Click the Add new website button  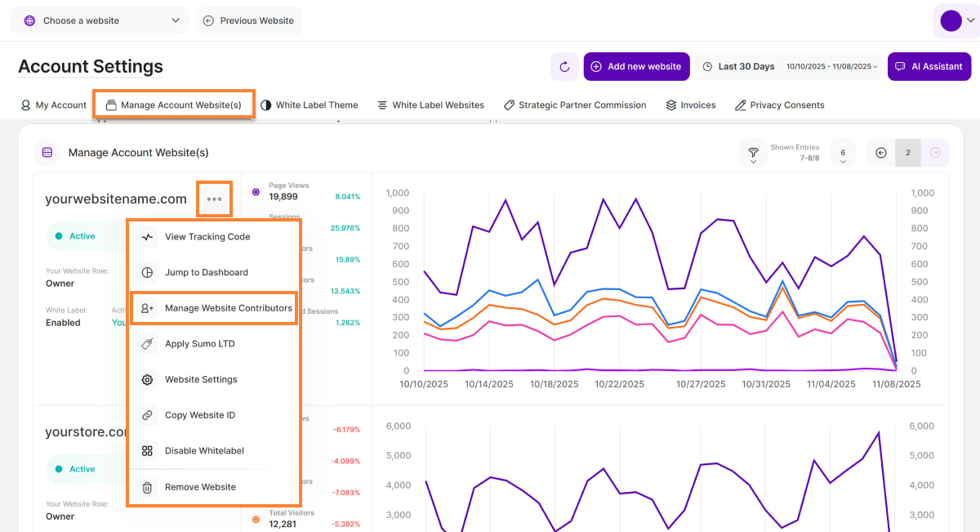[x=636, y=67]
